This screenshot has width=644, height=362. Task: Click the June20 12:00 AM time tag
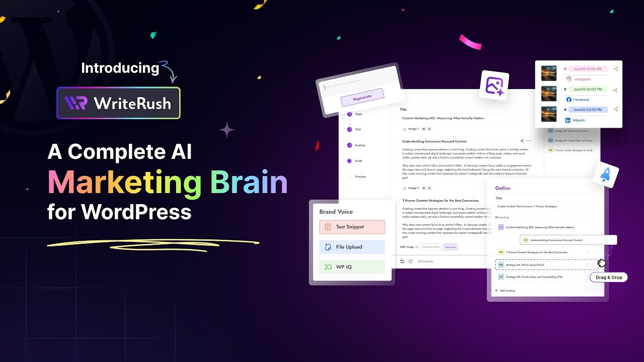tap(588, 69)
